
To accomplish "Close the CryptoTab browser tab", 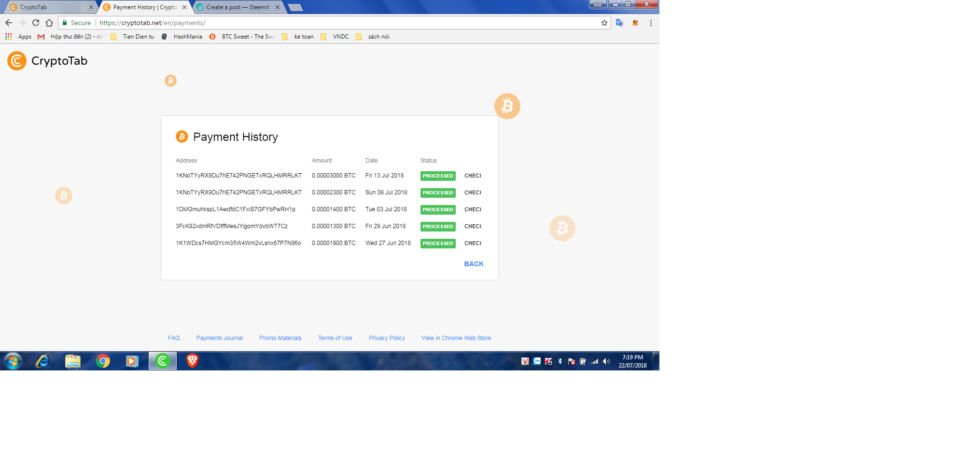I will click(91, 7).
